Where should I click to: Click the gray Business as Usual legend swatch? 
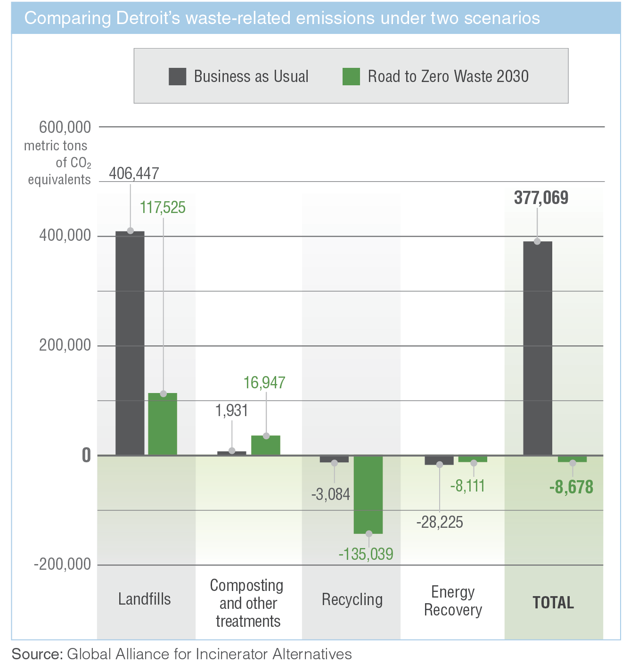coord(177,76)
